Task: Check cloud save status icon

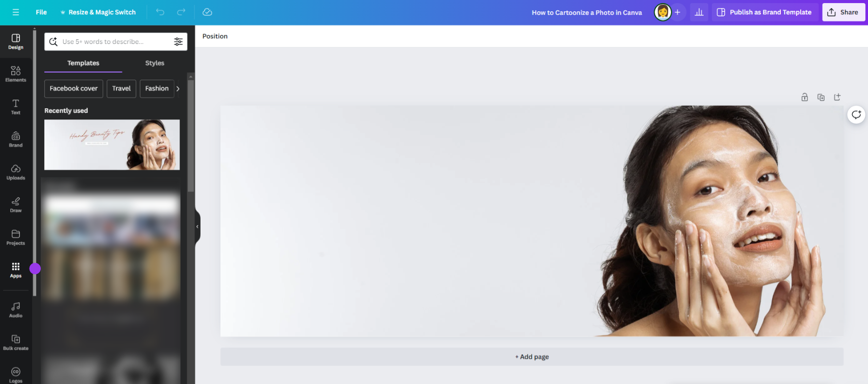Action: pyautogui.click(x=207, y=12)
